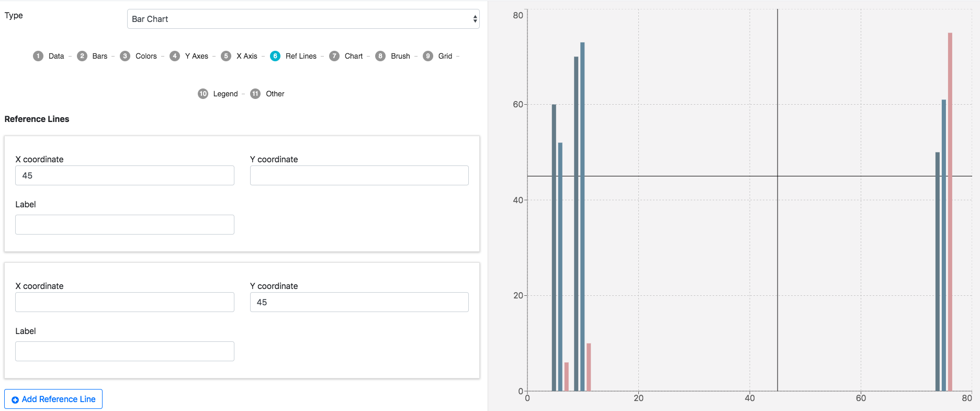Click the second reference line X coordinate field
980x411 pixels.
pos(125,302)
